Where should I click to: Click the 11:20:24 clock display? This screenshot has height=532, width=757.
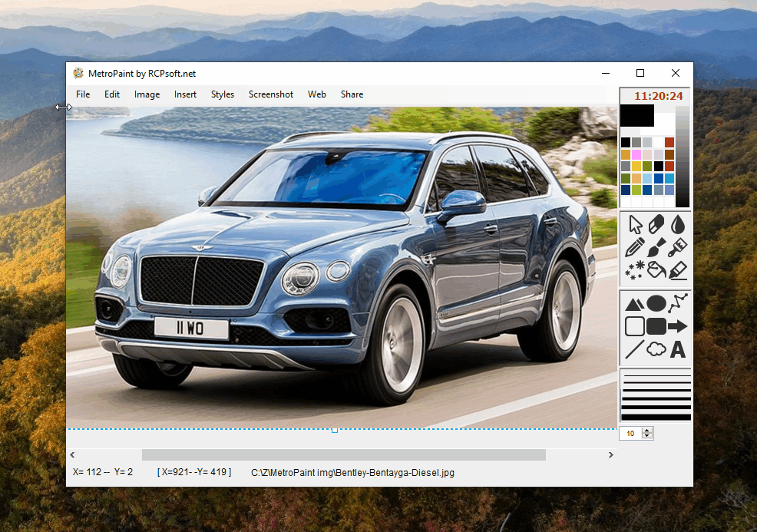pos(659,96)
